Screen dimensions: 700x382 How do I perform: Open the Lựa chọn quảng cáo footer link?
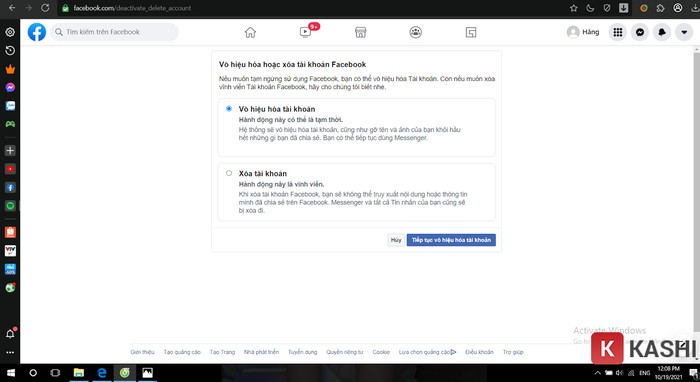[428, 352]
